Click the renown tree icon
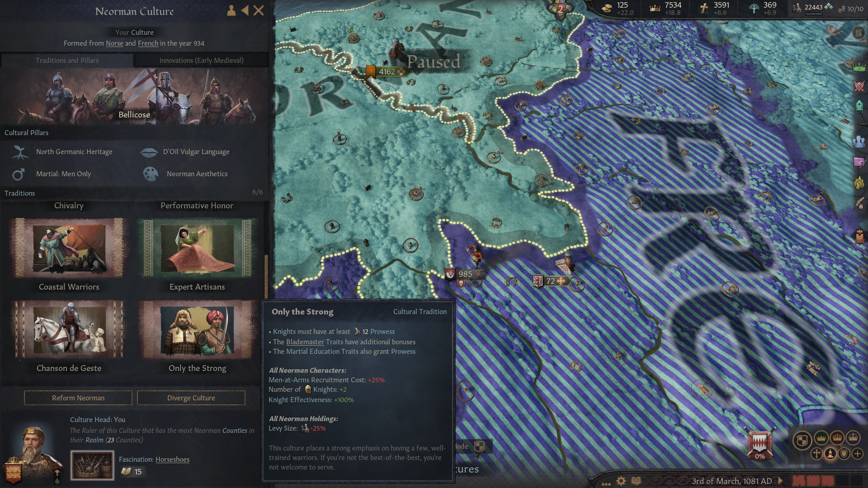The width and height of the screenshot is (868, 488). point(753,8)
